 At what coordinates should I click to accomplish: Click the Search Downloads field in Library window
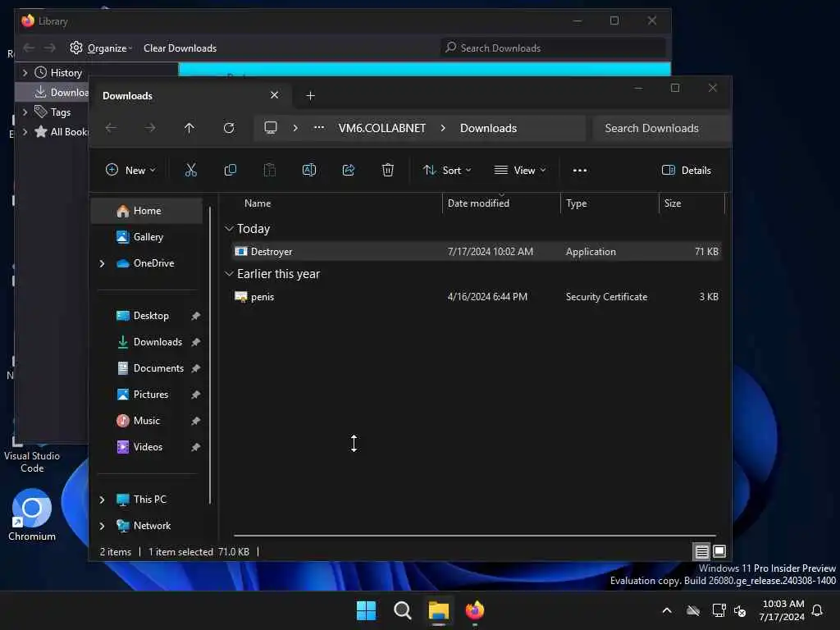(x=553, y=48)
